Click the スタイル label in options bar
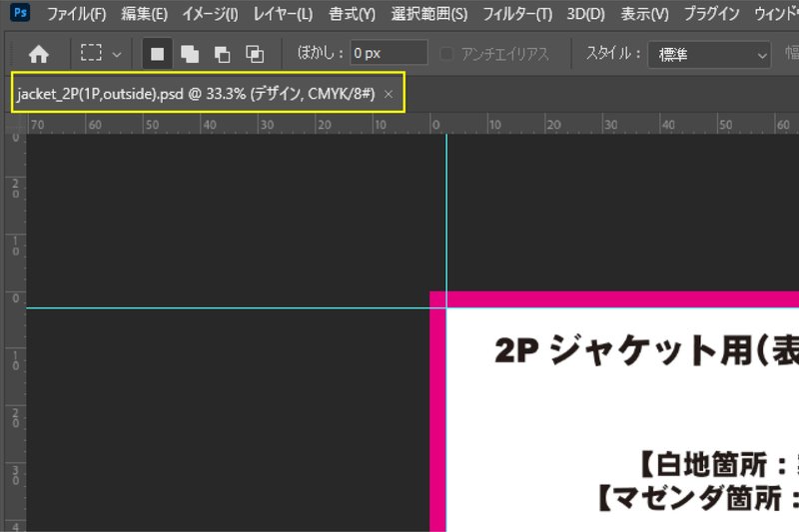The image size is (799, 532). [612, 53]
